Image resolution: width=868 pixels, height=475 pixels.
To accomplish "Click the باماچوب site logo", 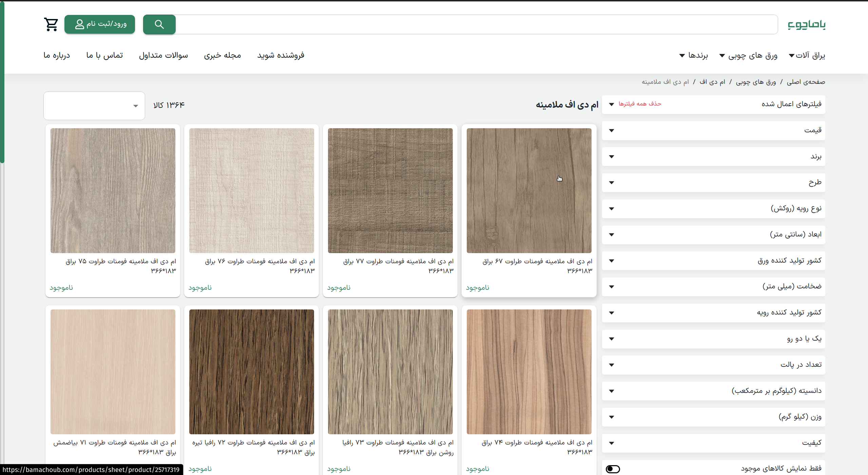I will click(807, 24).
